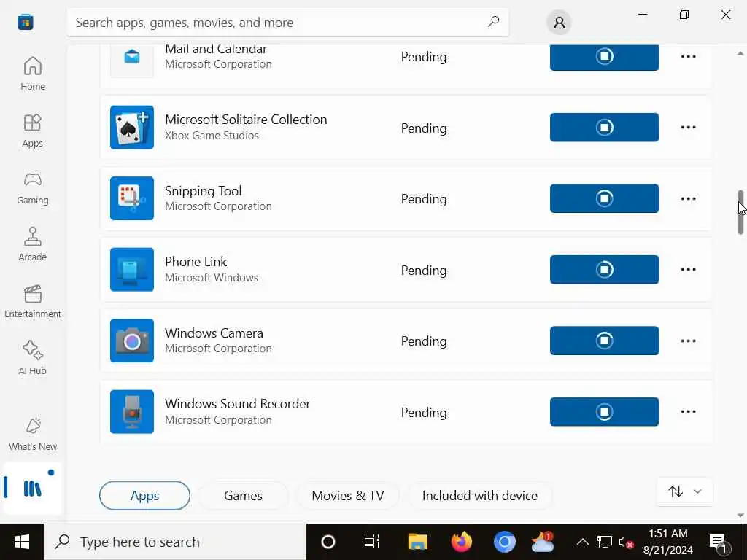
Task: Open the Gaming section in sidebar
Action: pyautogui.click(x=32, y=187)
